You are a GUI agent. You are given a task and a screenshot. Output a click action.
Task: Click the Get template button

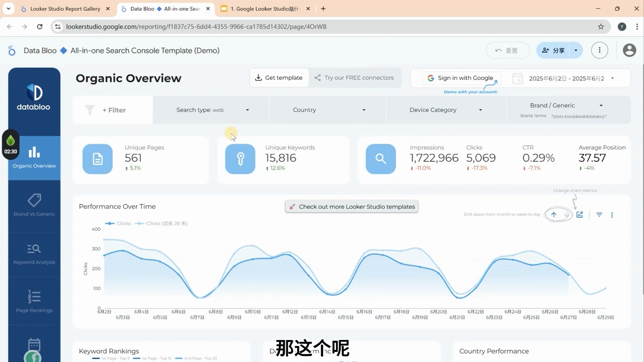tap(279, 77)
